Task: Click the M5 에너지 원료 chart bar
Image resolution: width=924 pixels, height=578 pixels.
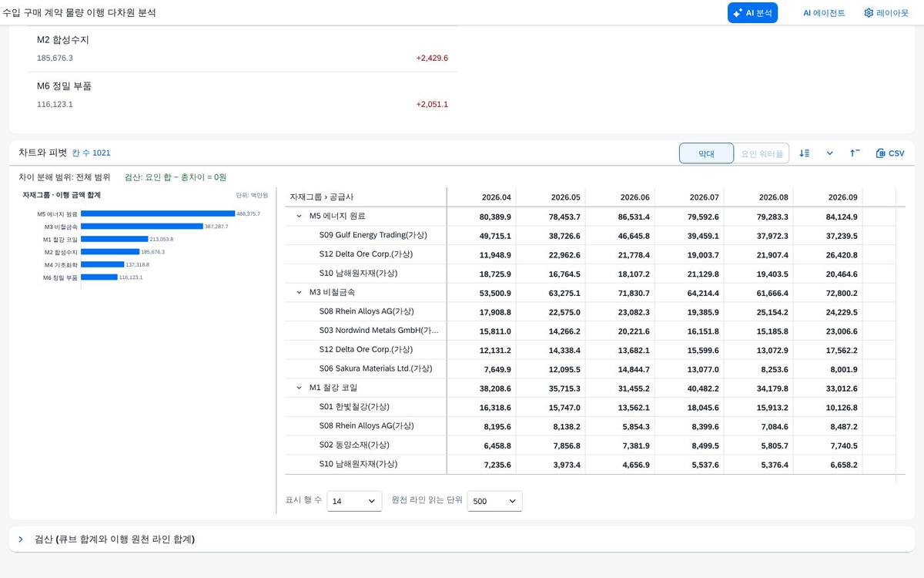Action: [158, 213]
